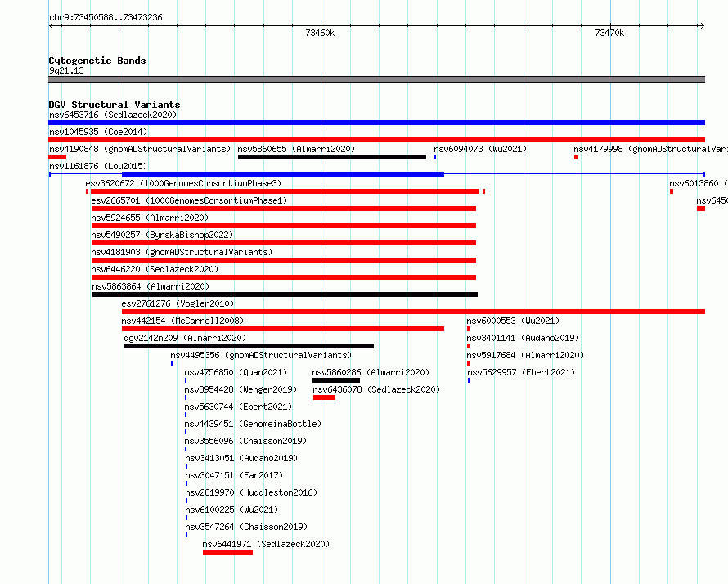Open the nsv5629957 (Ebert2021) label
This screenshot has height=584, width=728.
click(521, 372)
